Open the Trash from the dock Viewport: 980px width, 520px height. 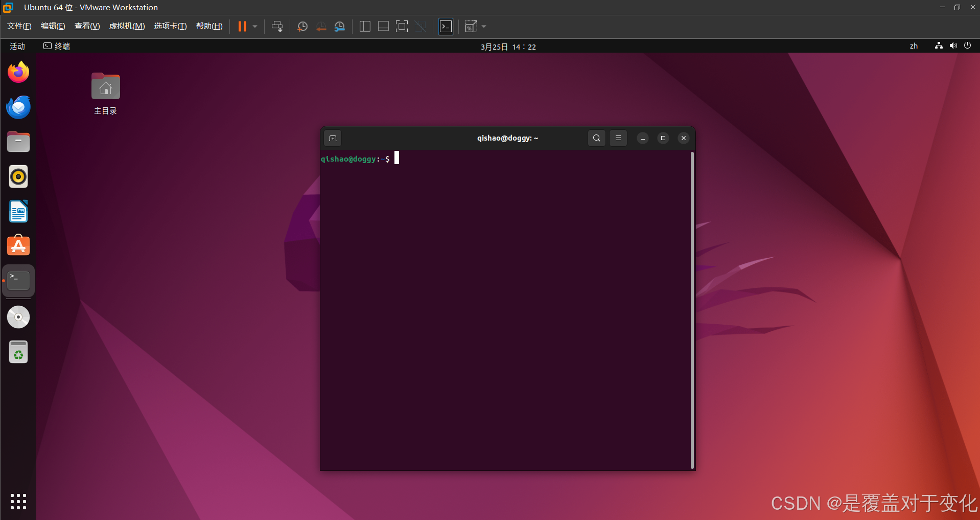pyautogui.click(x=18, y=352)
